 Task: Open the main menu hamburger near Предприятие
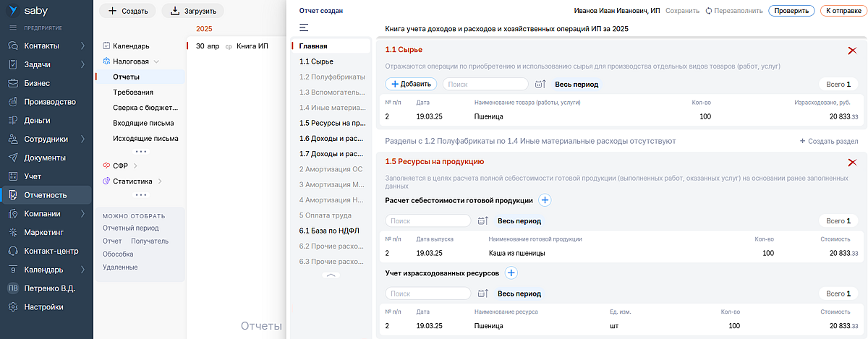(x=12, y=27)
